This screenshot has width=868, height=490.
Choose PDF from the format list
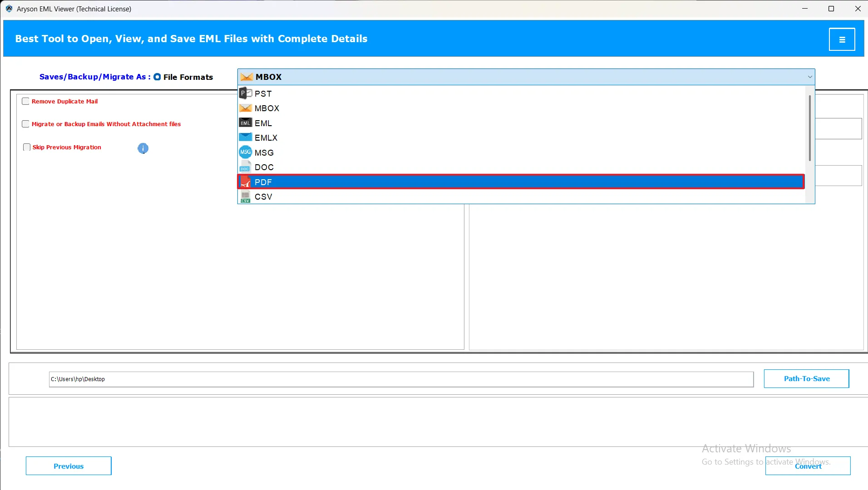tap(263, 182)
